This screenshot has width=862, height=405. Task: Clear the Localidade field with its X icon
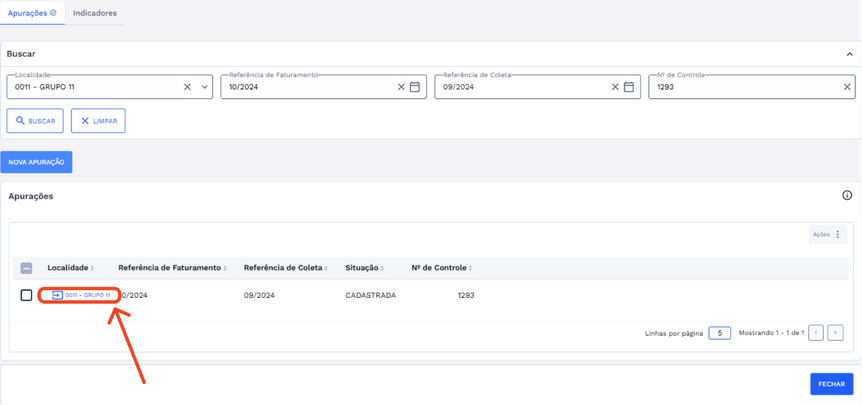coord(187,87)
